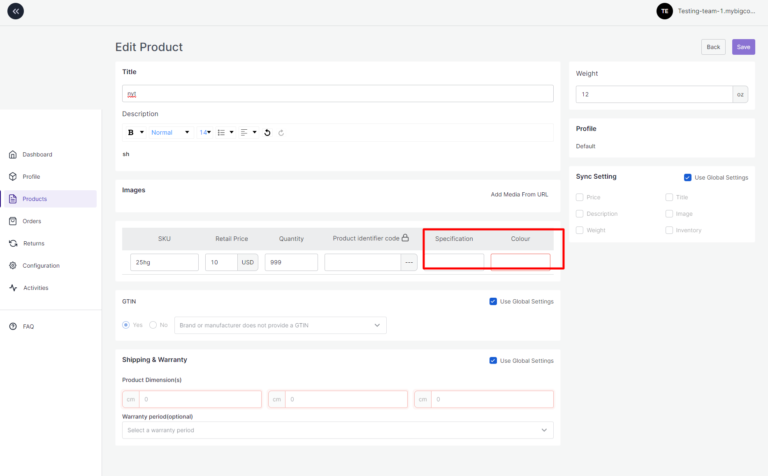
Task: Select the No radio button for GTIN
Action: coord(153,325)
